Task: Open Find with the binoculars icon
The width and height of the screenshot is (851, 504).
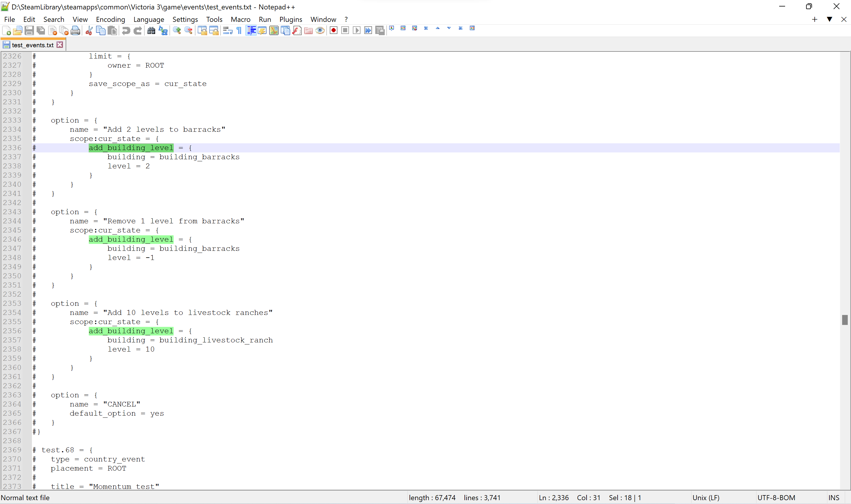Action: 151,30
